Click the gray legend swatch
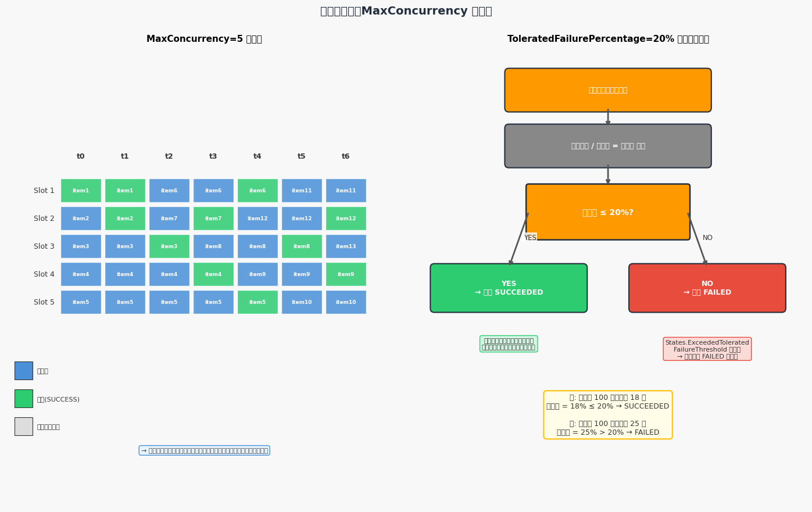This screenshot has width=812, height=512. click(x=23, y=427)
